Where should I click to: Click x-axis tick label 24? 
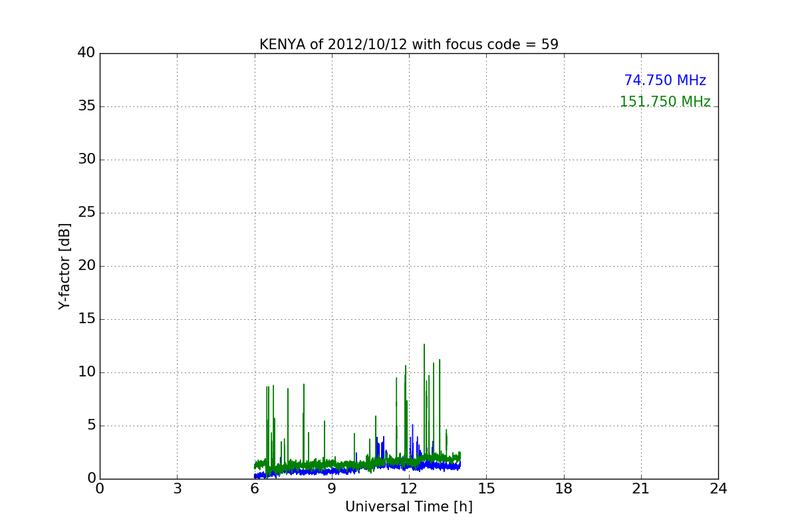coord(718,489)
